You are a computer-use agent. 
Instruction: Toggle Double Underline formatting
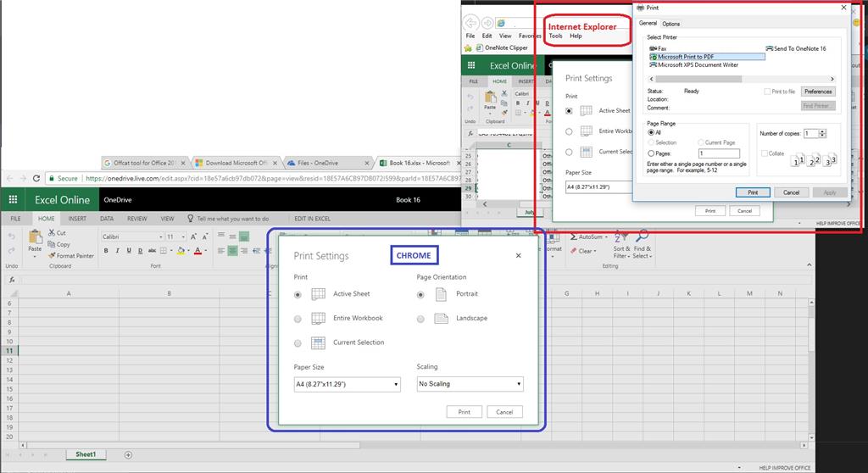click(140, 251)
